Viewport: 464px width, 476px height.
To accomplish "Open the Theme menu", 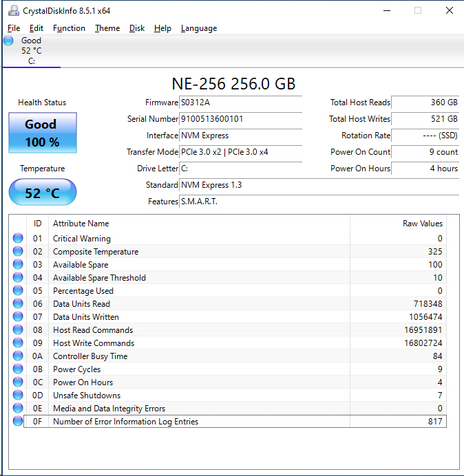I will (107, 28).
